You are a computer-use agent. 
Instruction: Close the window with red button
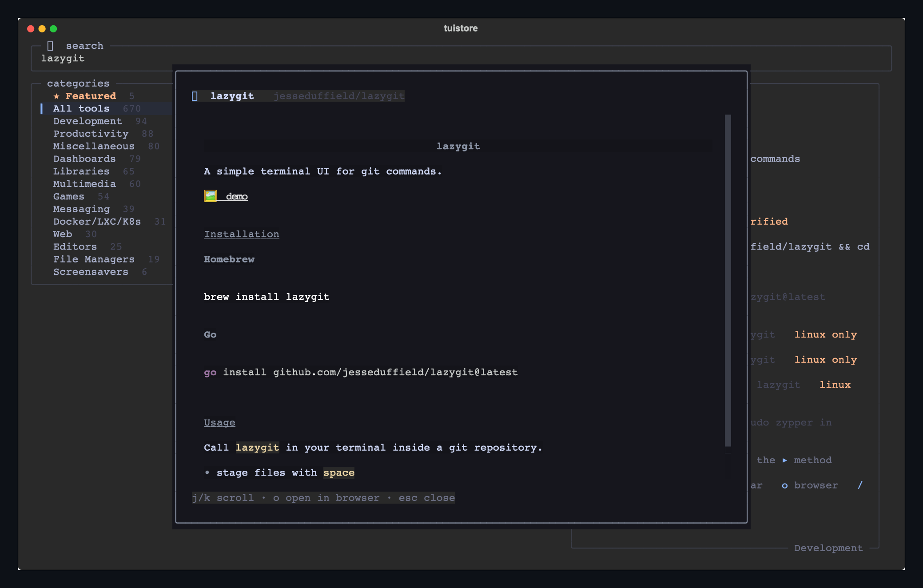[31, 29]
